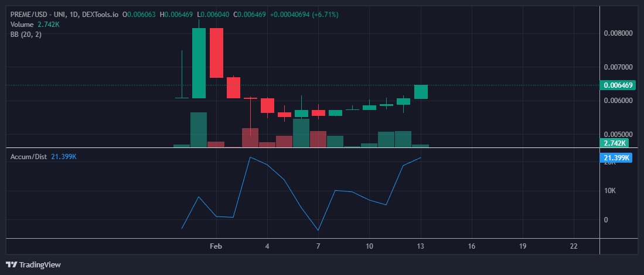Open TradingView logo link
644x275 pixels.
33,264
